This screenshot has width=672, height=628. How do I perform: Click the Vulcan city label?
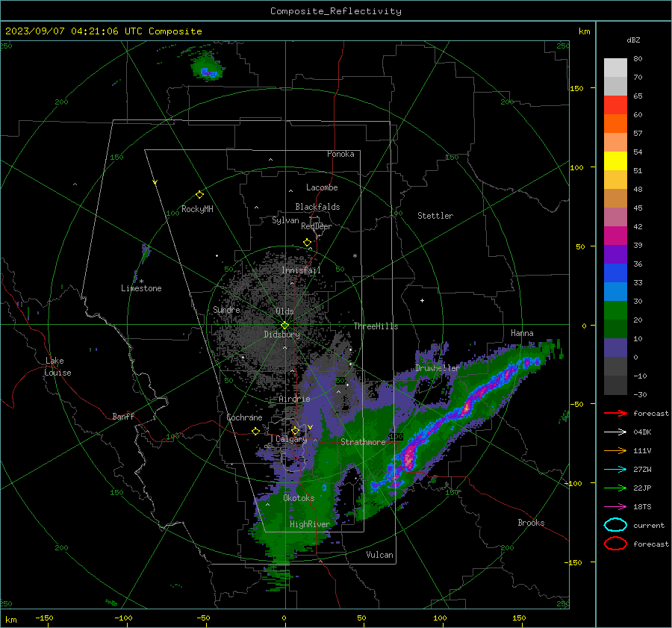pos(379,555)
